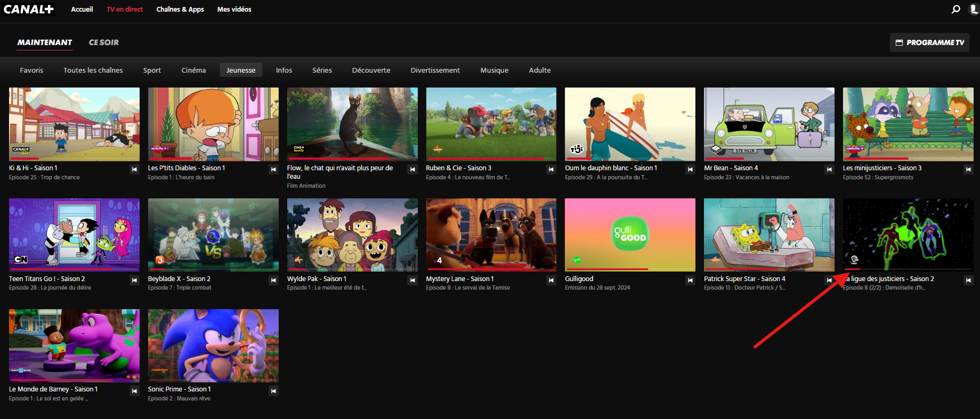Open Le Monde de Barney thumbnail
This screenshot has width=980, height=419.
[74, 346]
